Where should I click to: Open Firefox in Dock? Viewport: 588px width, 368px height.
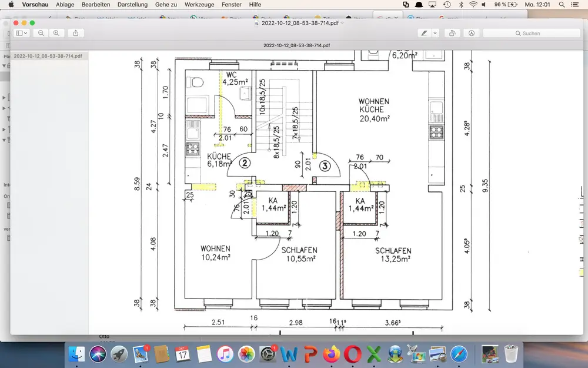(x=332, y=354)
